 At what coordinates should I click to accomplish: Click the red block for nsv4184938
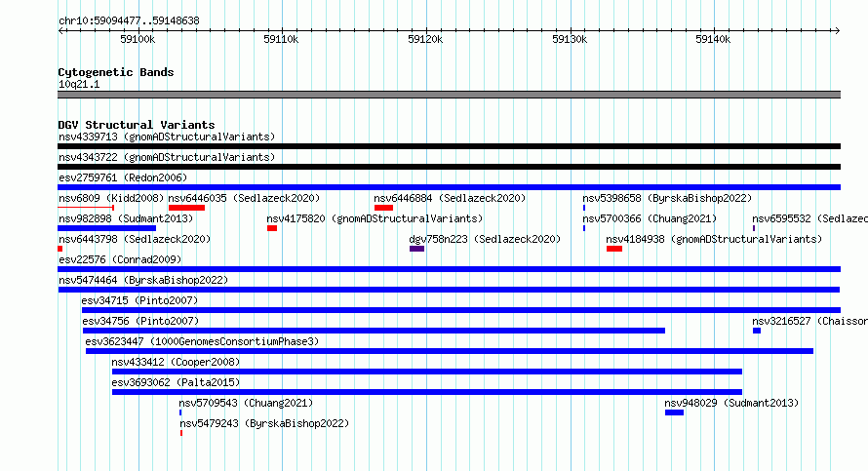pos(614,249)
